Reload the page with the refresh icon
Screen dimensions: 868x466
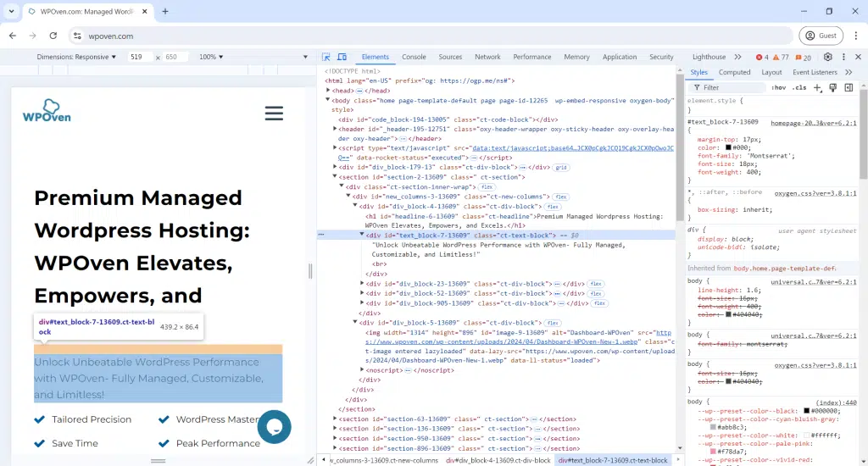[x=53, y=36]
